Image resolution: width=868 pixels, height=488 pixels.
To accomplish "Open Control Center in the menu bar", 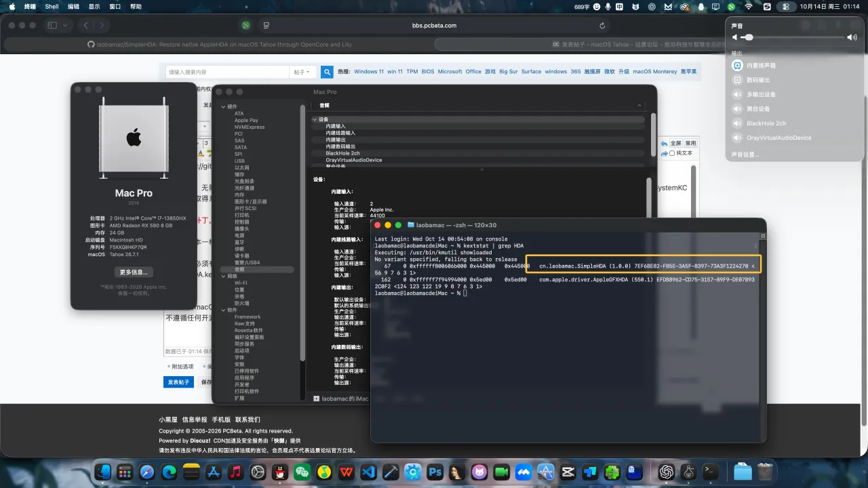I will tap(785, 6).
